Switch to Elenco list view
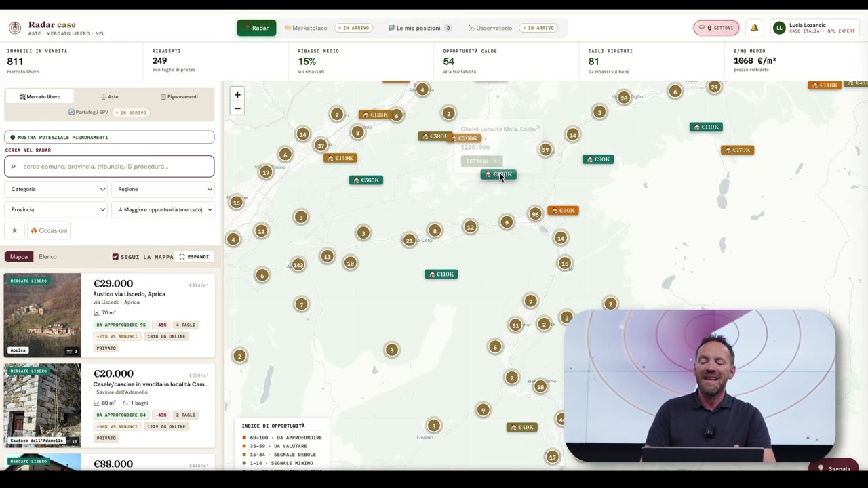 pos(47,257)
